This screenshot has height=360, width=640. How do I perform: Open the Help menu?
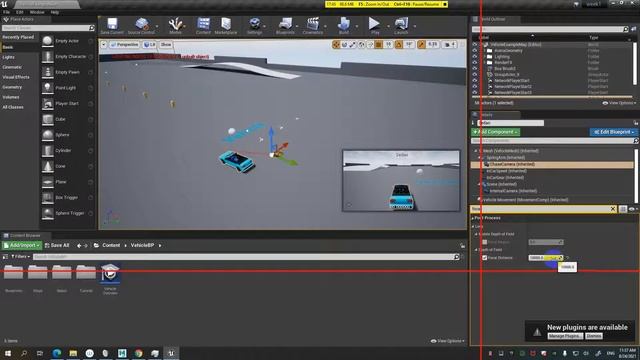click(55, 12)
